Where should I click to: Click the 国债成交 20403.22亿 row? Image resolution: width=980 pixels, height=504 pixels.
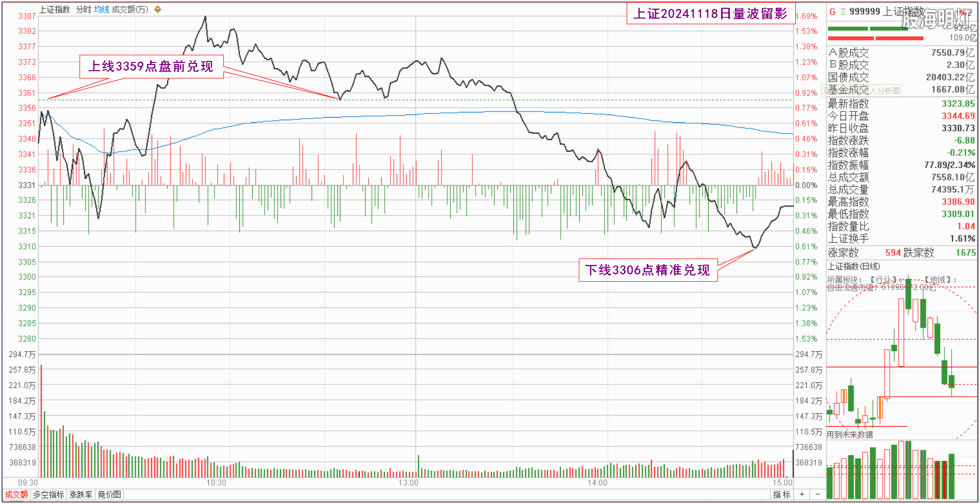pyautogui.click(x=901, y=77)
